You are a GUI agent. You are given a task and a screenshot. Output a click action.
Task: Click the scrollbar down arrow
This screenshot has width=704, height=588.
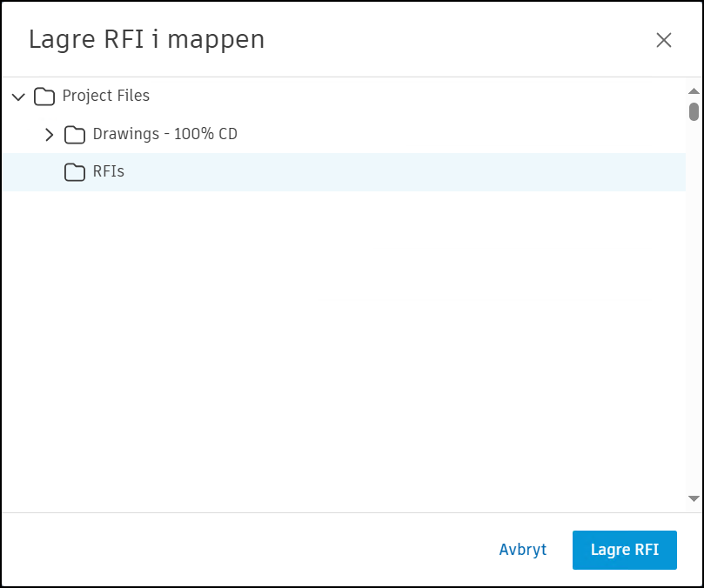(694, 498)
